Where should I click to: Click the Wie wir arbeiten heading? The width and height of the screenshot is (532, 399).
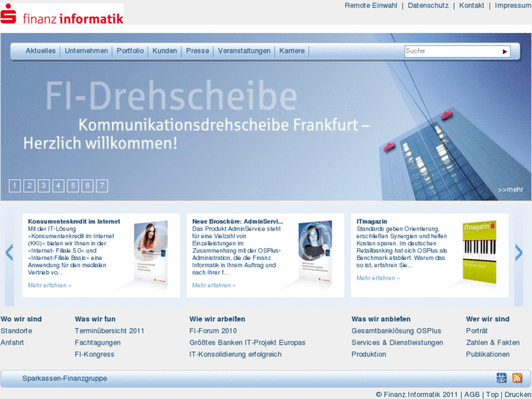coord(217,319)
